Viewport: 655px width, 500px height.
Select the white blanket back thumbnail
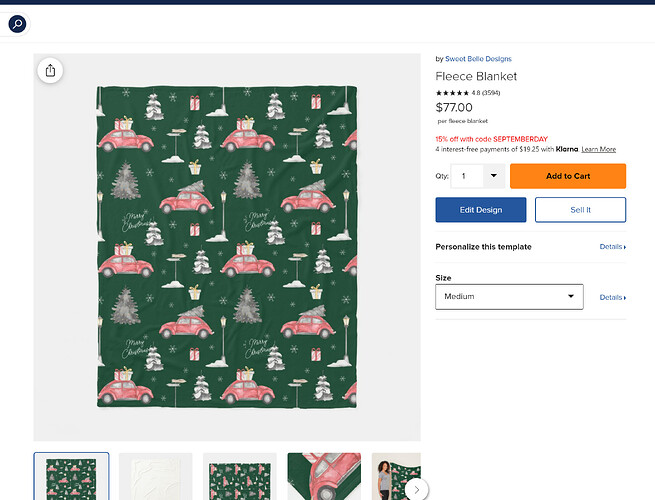point(155,477)
